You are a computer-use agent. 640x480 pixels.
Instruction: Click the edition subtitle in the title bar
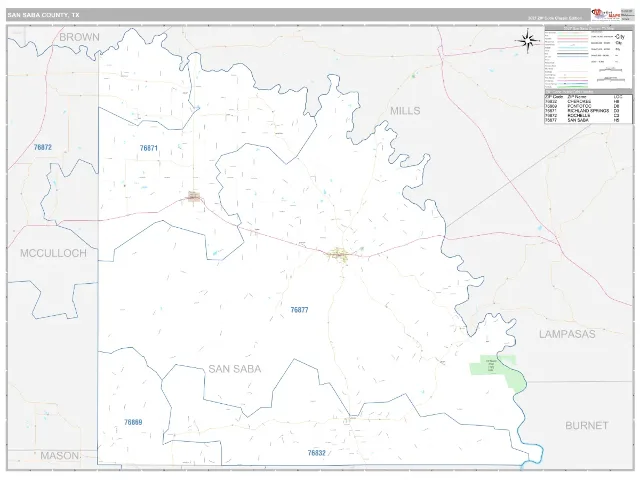click(x=555, y=18)
